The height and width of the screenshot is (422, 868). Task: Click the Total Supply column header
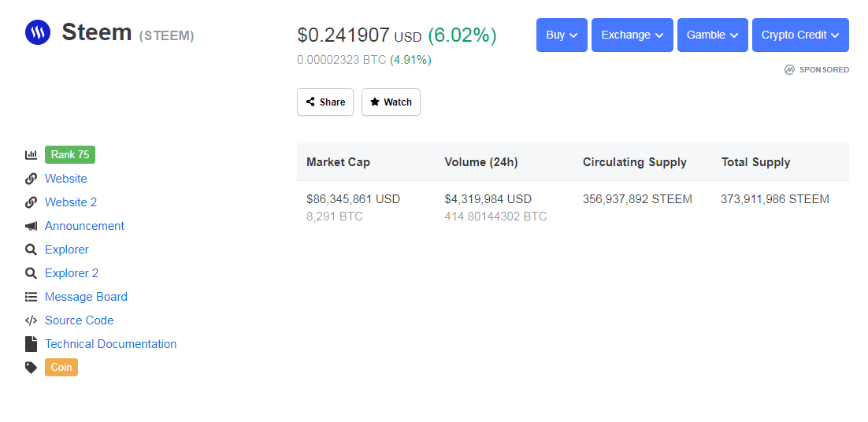(x=755, y=163)
